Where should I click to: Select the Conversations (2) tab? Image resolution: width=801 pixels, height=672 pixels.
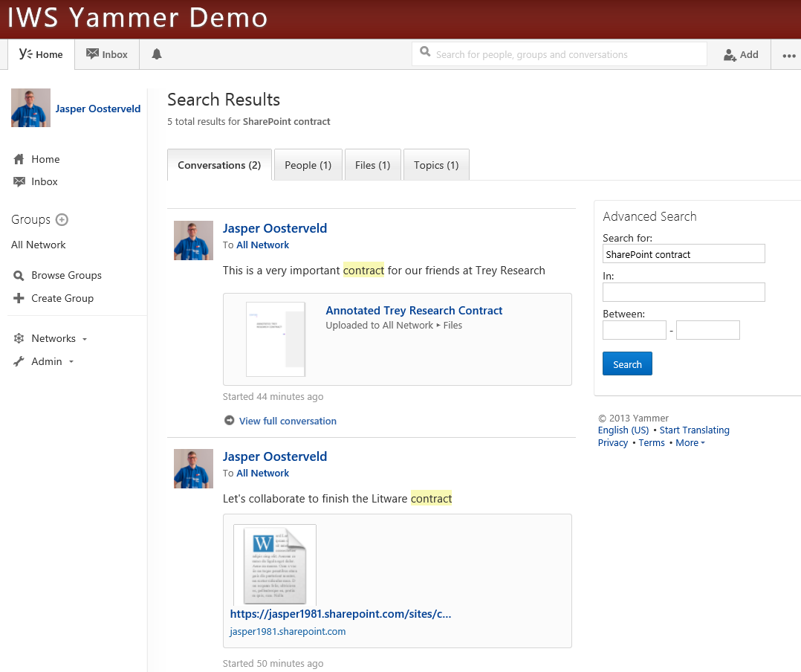[219, 165]
